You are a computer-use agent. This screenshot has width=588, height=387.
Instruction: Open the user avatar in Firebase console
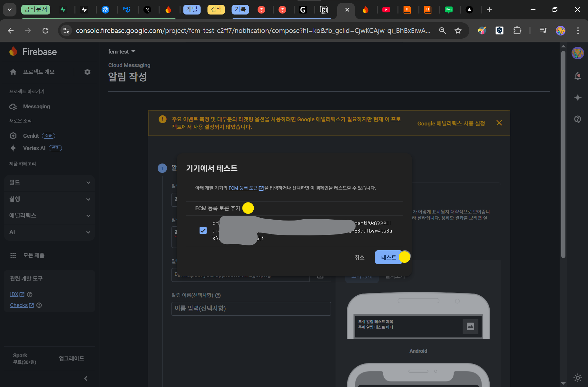click(x=578, y=53)
